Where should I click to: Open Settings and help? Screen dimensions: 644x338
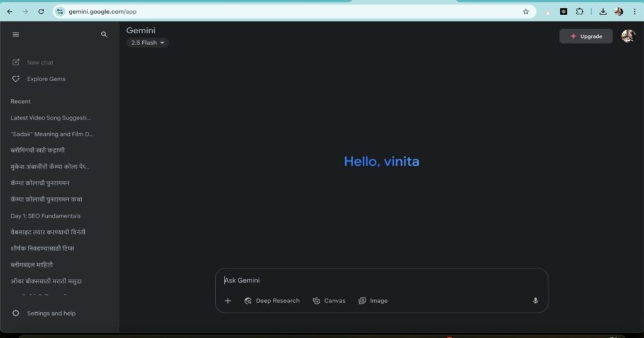[x=43, y=313]
